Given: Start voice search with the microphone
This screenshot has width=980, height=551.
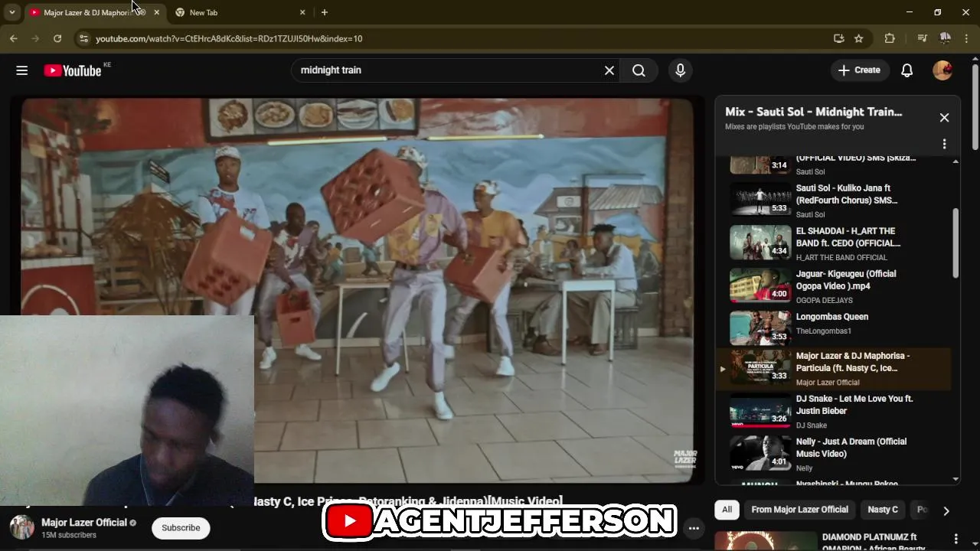Looking at the screenshot, I should [x=680, y=70].
